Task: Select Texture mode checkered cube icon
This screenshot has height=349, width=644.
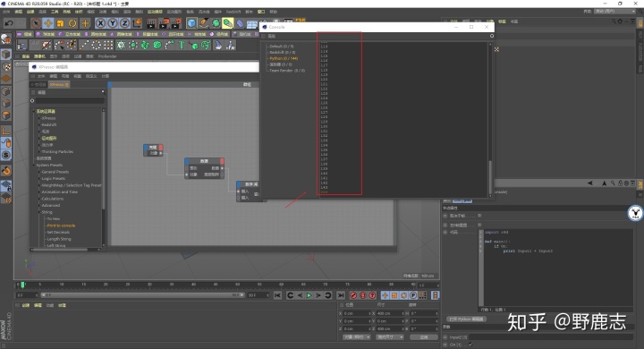Action: click(x=5, y=66)
